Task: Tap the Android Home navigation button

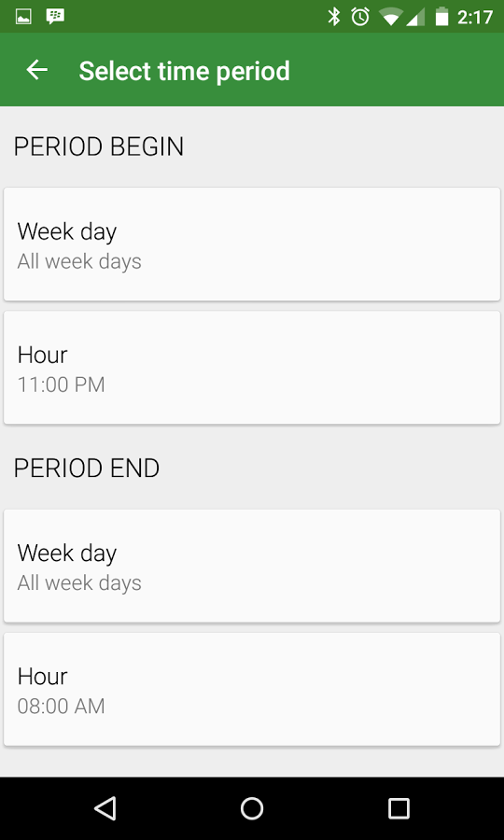Action: coord(252,808)
